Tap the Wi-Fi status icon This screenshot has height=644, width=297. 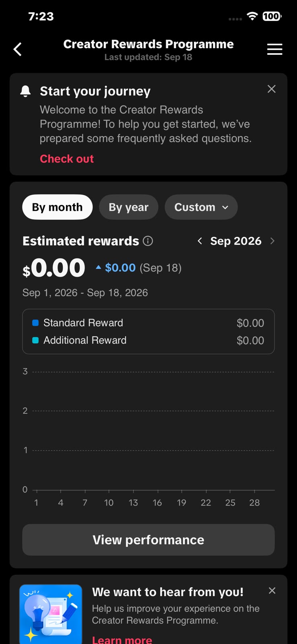(x=252, y=17)
